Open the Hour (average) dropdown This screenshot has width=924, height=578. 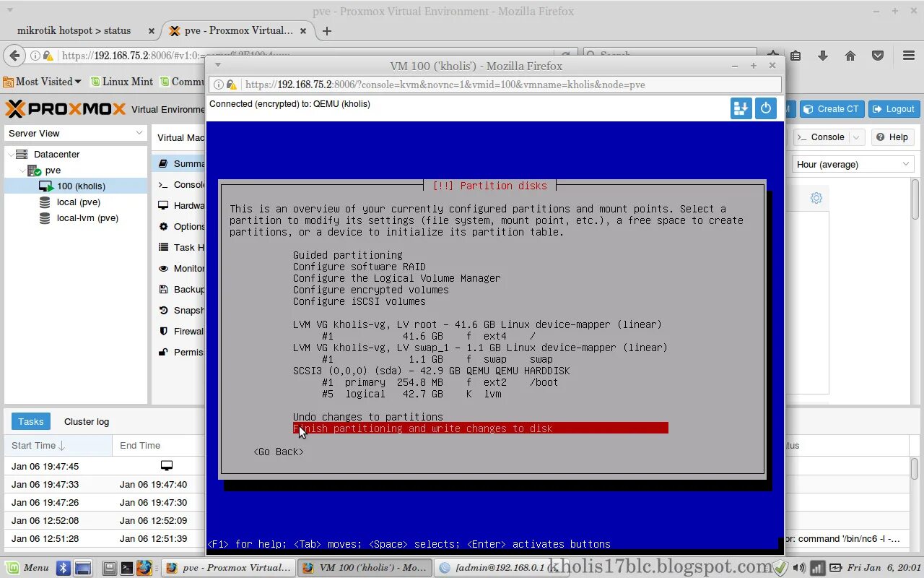(853, 165)
